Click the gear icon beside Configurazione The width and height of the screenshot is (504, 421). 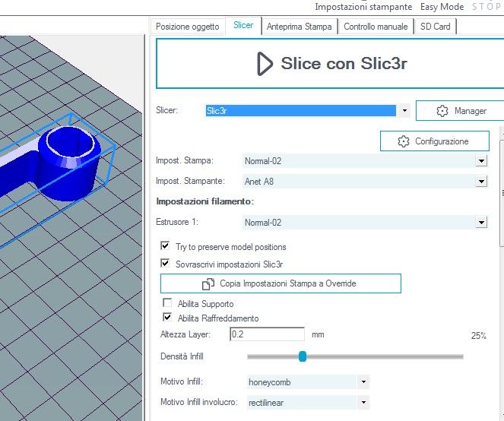(404, 141)
